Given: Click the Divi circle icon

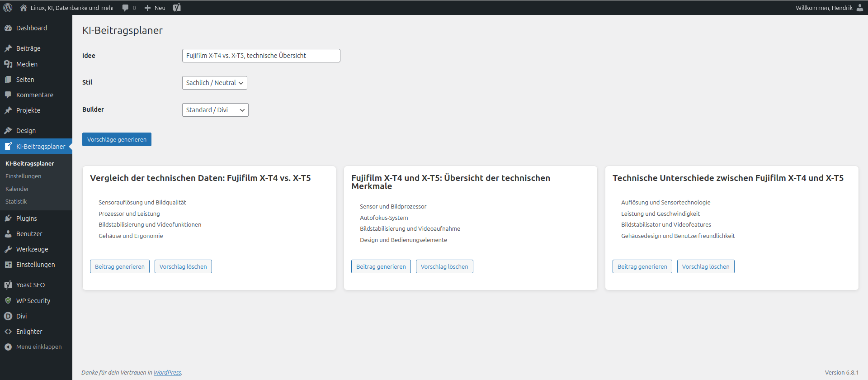Looking at the screenshot, I should click(8, 316).
